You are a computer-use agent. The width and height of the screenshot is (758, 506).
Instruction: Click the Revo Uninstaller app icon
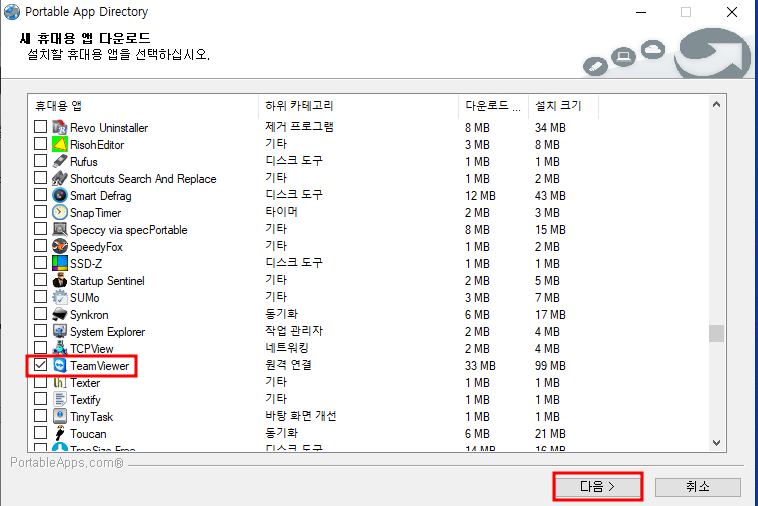pyautogui.click(x=59, y=128)
